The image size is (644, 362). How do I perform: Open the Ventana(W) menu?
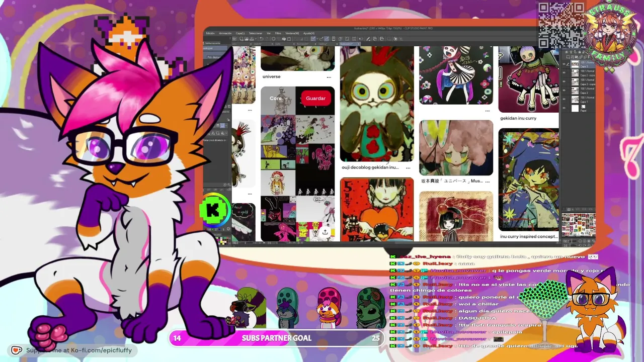click(292, 33)
